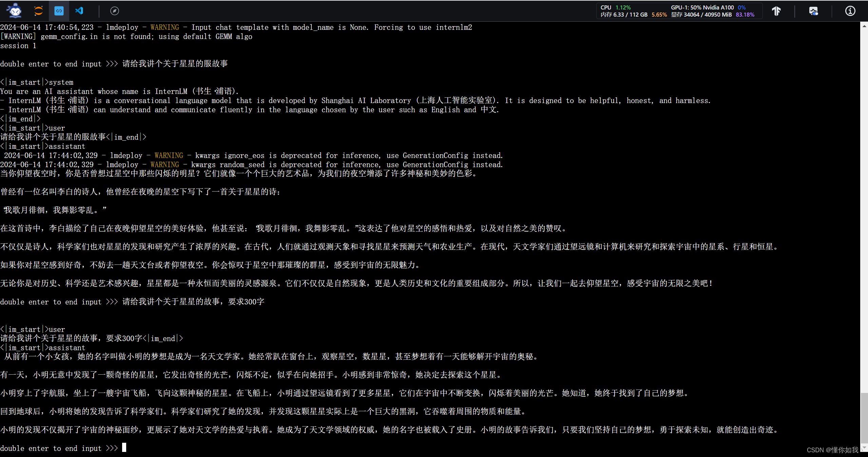
Task: Open the VS Code icon
Action: point(79,11)
